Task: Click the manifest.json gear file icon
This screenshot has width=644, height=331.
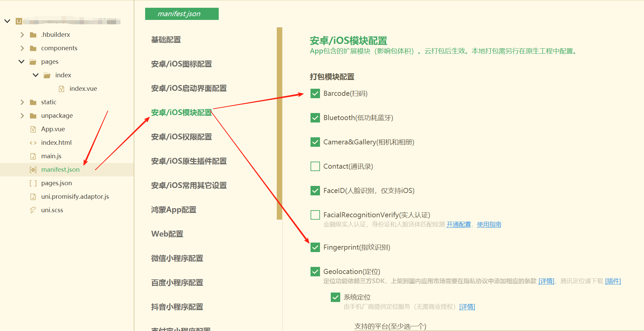Action: coord(33,169)
